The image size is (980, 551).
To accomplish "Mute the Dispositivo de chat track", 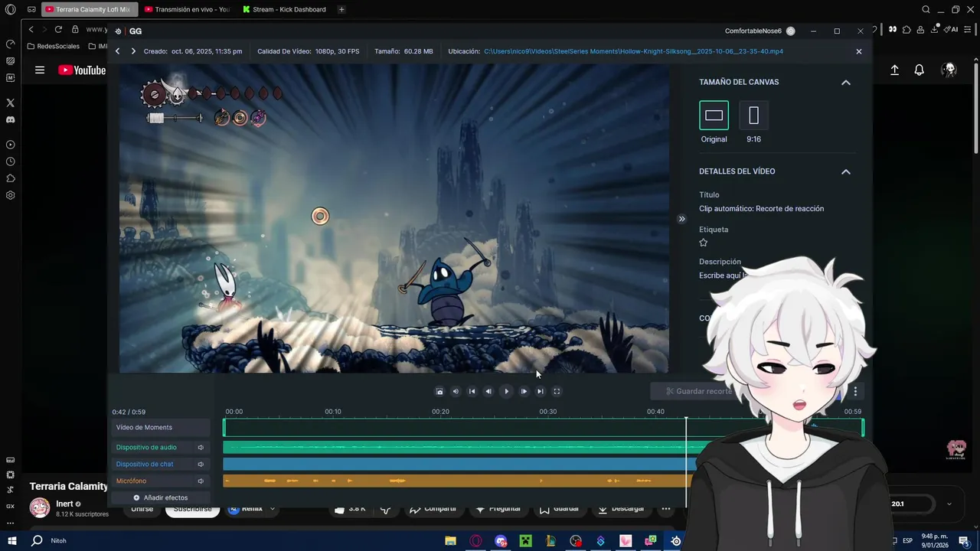I will coord(201,465).
